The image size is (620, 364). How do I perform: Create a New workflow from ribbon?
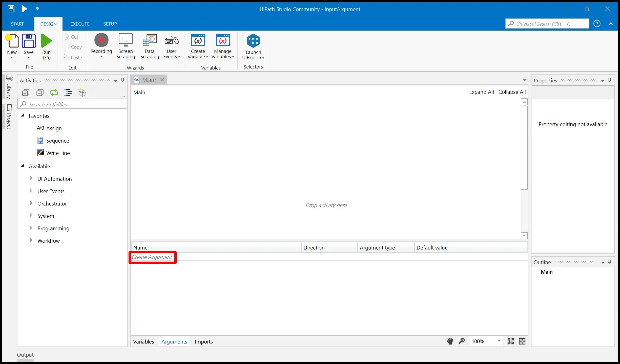click(12, 46)
